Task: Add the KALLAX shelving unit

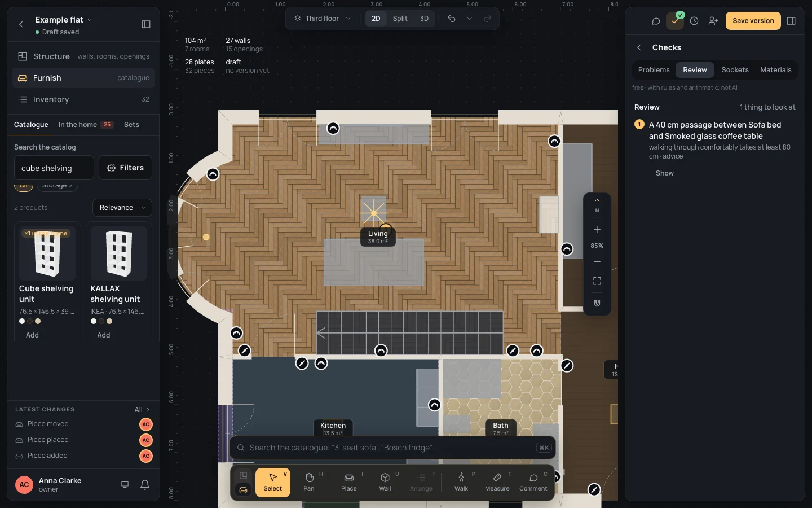Action: (x=104, y=335)
